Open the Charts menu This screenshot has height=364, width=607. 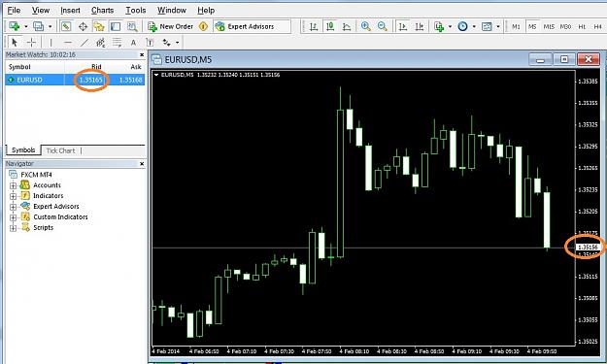[x=102, y=10]
